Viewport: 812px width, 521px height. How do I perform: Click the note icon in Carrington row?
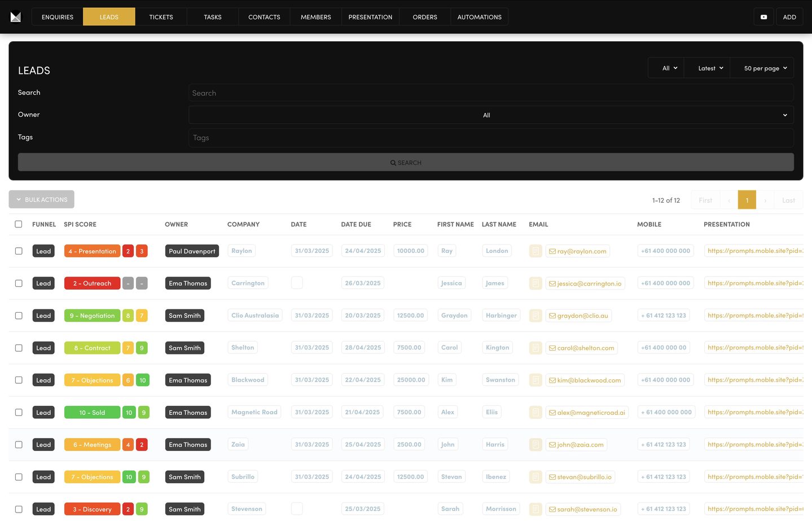pos(536,283)
